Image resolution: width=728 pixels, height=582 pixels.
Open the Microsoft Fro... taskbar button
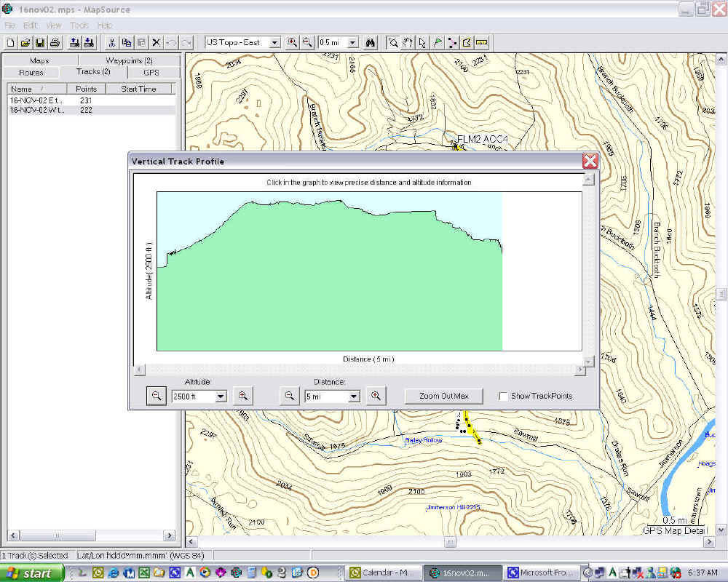click(542, 573)
